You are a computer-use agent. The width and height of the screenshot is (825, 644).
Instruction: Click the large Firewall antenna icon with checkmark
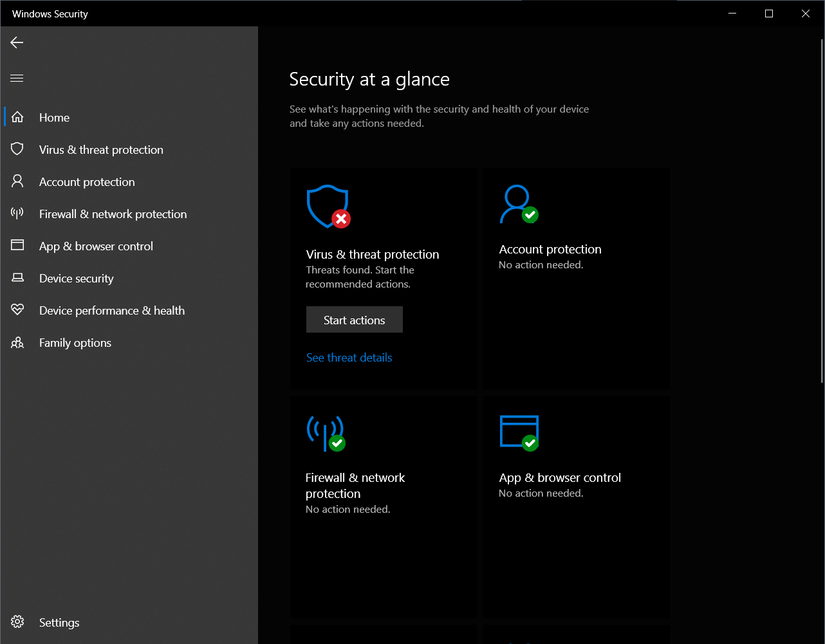point(326,433)
